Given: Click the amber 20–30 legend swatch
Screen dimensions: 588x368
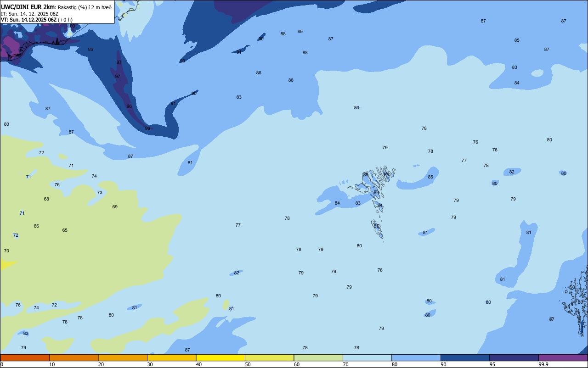Looking at the screenshot, I should coord(123,357).
